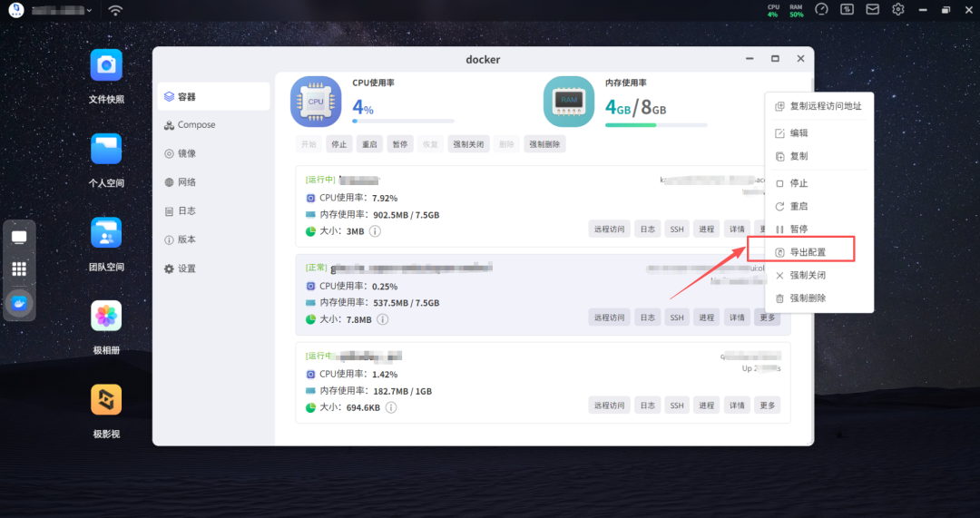Click 远程访问 in the 182.7MB container row
Image resolution: width=980 pixels, height=518 pixels.
(610, 406)
